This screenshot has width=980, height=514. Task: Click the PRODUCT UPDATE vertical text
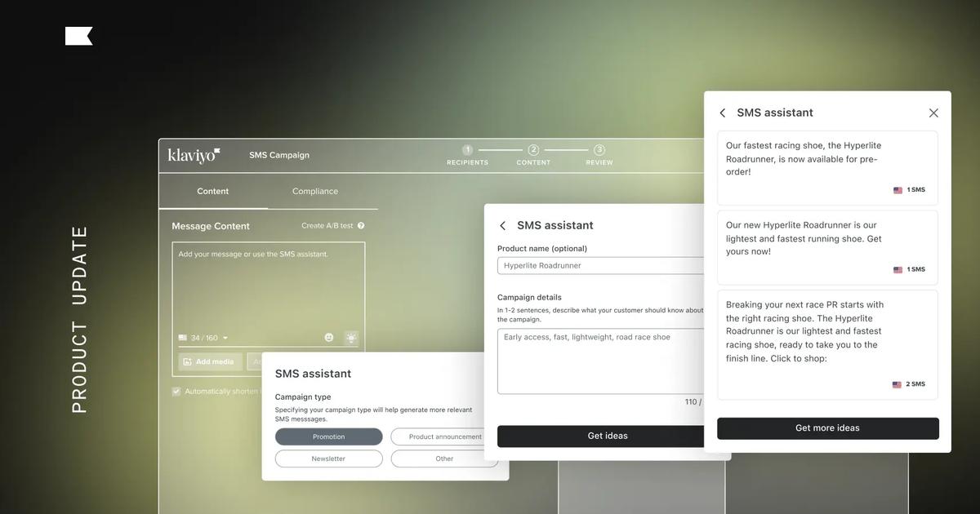pyautogui.click(x=79, y=319)
